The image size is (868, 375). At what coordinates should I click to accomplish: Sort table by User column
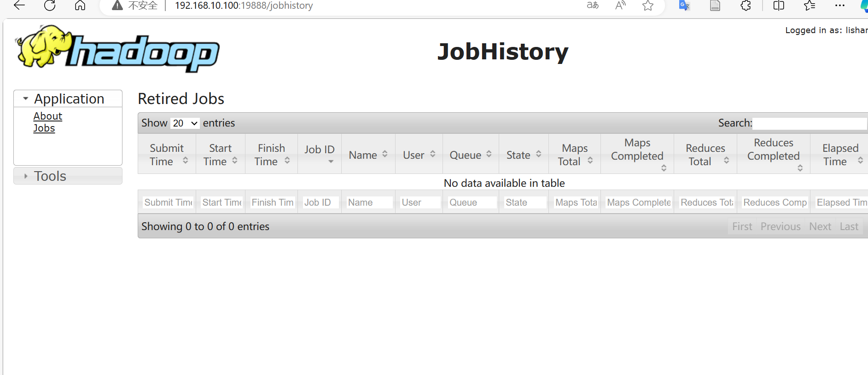(x=419, y=155)
